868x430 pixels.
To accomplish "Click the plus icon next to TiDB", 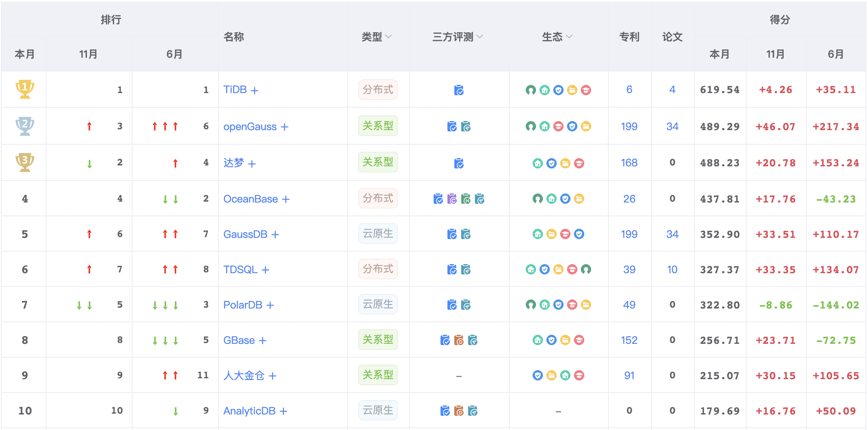I will pos(254,90).
